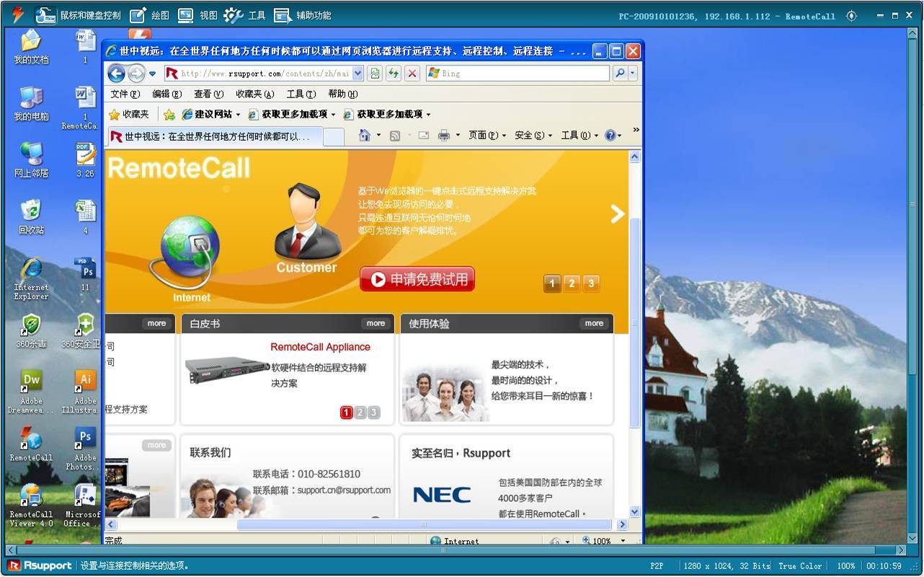This screenshot has height=577, width=924.
Task: Select My Computer (我的电脑) desktop icon
Action: pyautogui.click(x=31, y=104)
